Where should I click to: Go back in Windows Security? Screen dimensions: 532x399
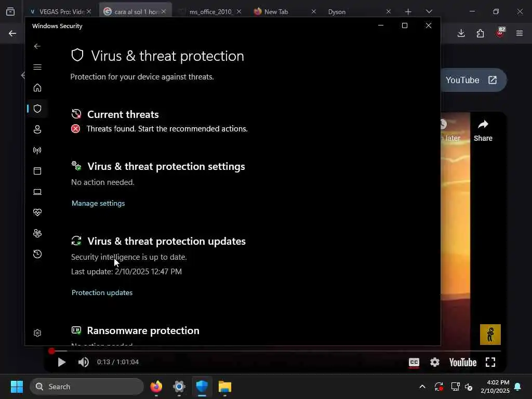(37, 46)
